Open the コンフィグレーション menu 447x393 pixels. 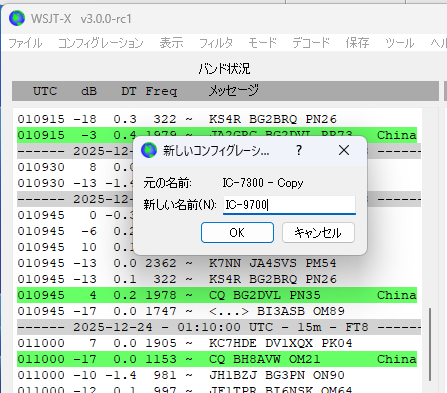(101, 43)
